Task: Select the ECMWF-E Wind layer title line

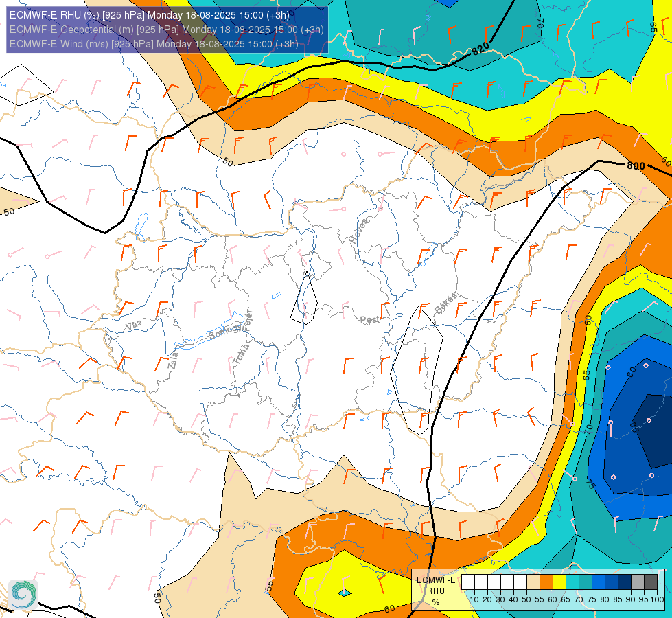Action: (x=154, y=44)
